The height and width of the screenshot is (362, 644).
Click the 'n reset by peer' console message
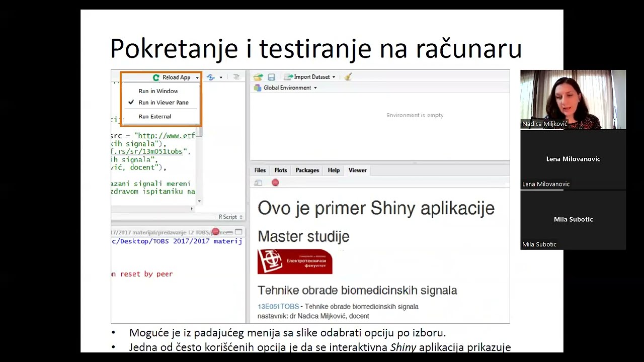tap(142, 274)
